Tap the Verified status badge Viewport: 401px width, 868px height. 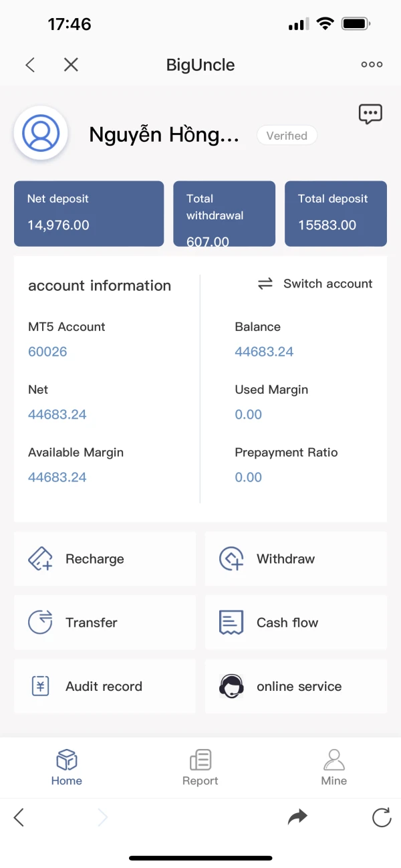(x=287, y=136)
